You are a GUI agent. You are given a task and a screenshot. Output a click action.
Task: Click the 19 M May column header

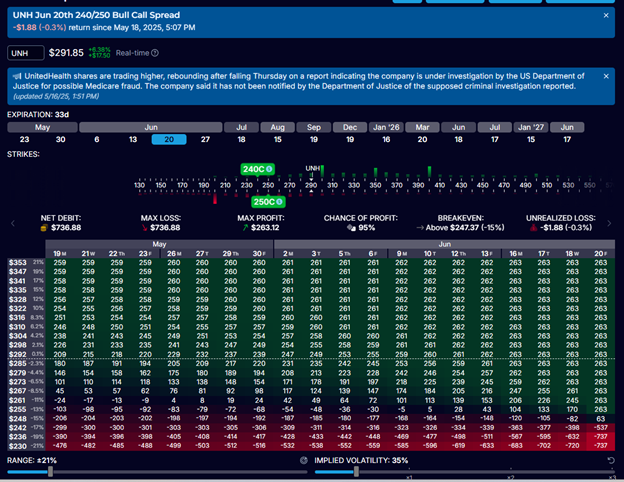coord(60,254)
